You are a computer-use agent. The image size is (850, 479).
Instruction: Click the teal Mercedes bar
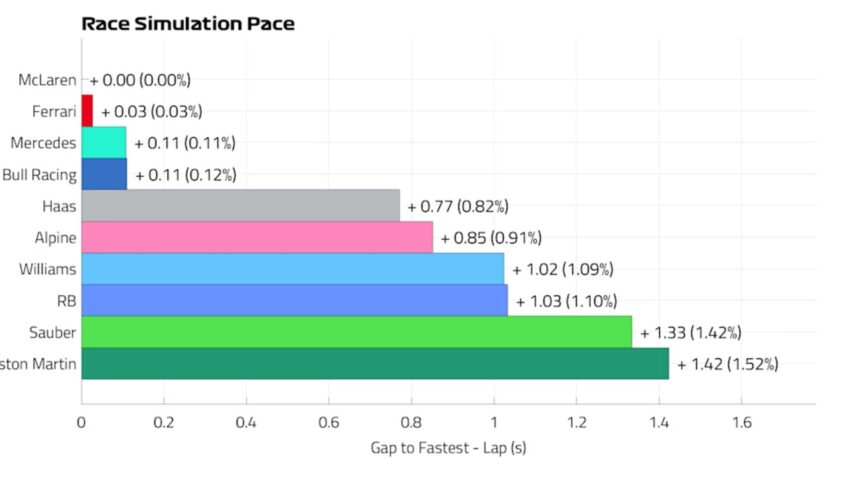pyautogui.click(x=104, y=143)
